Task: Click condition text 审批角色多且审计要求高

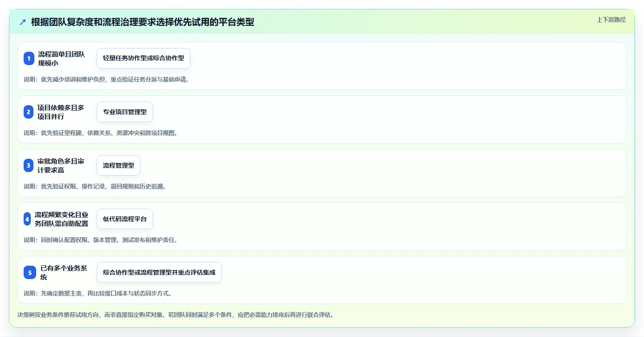Action: (x=61, y=165)
